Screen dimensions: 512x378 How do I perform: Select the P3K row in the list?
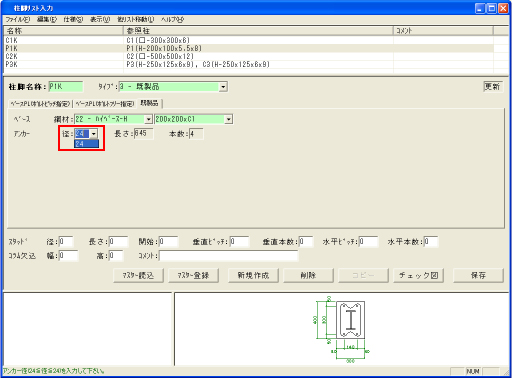tap(248, 64)
